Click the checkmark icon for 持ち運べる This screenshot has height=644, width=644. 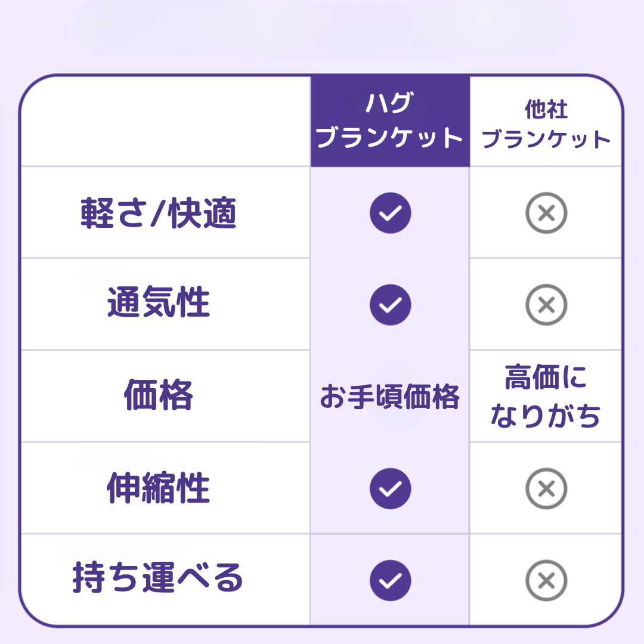(390, 580)
